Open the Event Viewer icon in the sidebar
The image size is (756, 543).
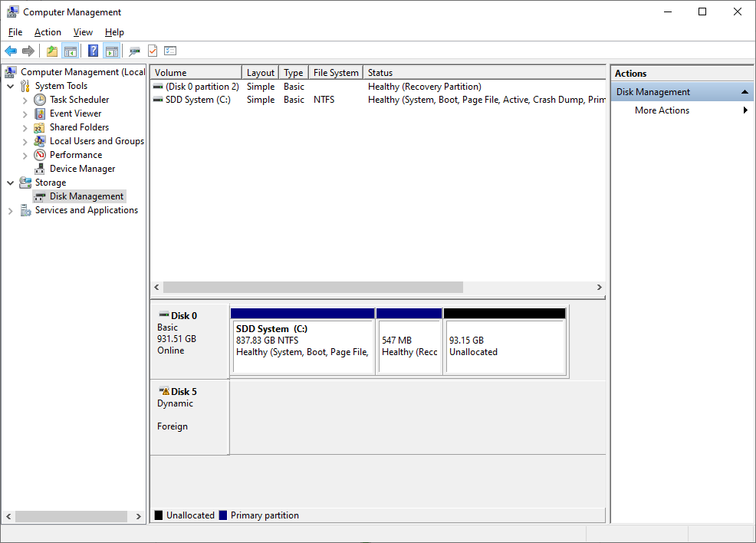point(39,113)
